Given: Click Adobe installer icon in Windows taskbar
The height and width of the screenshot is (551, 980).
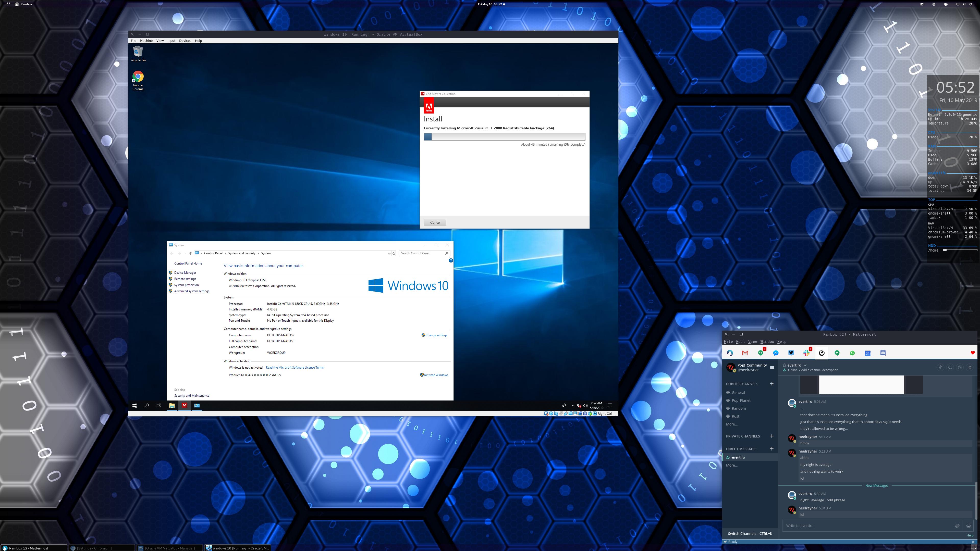Looking at the screenshot, I should click(185, 405).
